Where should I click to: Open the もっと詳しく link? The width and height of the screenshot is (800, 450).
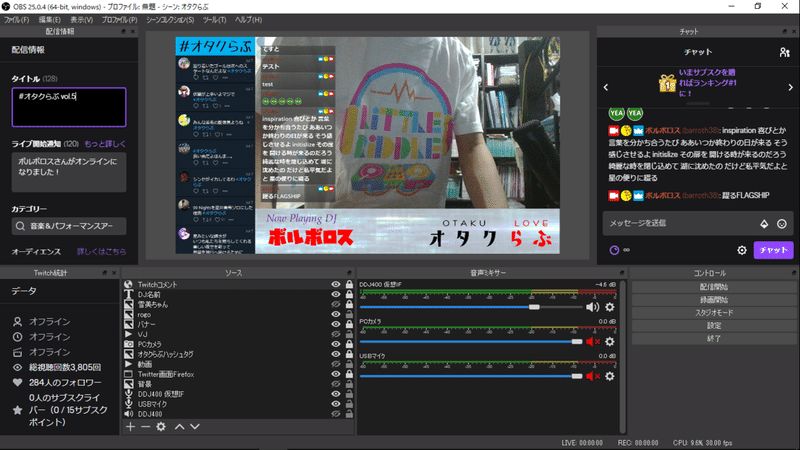pos(105,144)
